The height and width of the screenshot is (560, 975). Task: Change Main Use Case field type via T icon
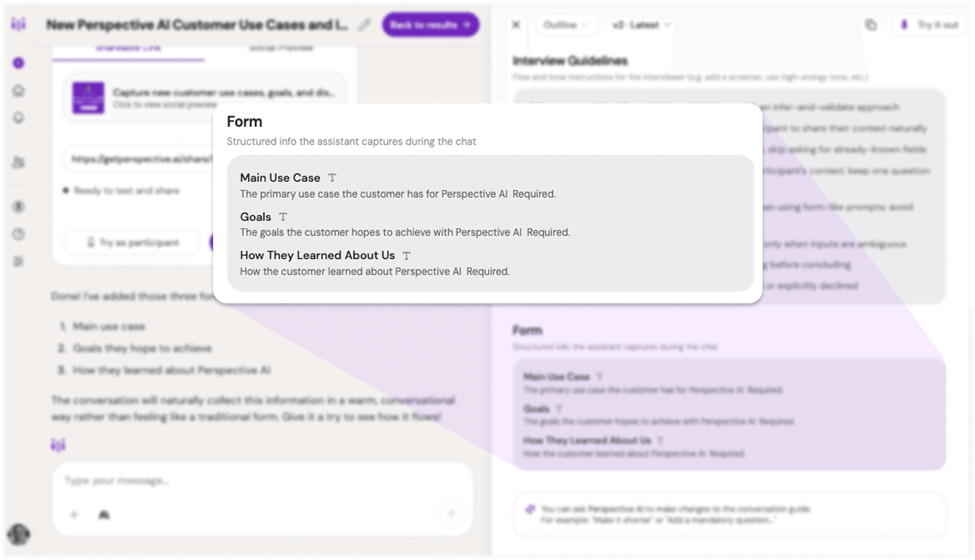pyautogui.click(x=332, y=177)
